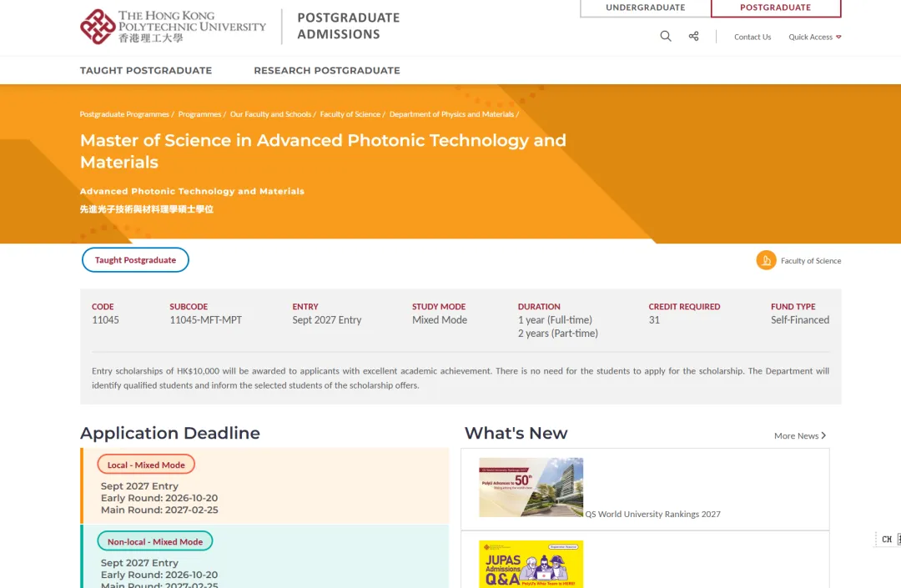Viewport: 901px width, 588px height.
Task: Switch language with the CH button
Action: 887,539
